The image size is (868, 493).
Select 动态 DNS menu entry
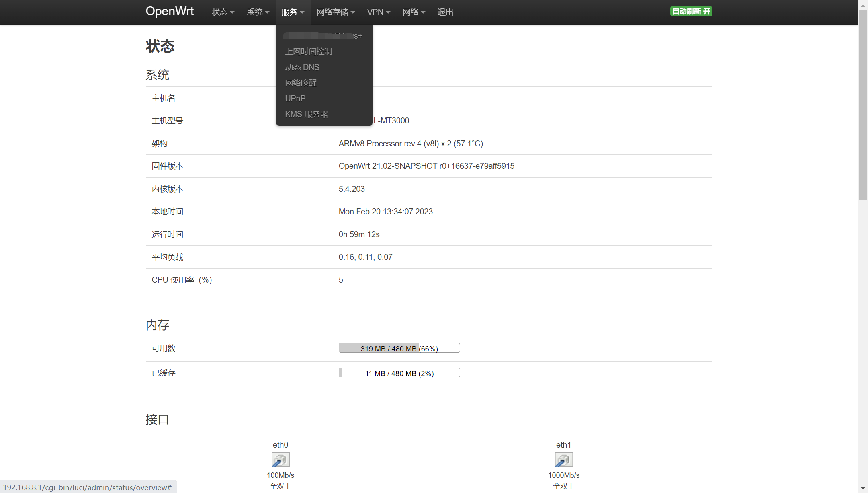[x=302, y=67]
